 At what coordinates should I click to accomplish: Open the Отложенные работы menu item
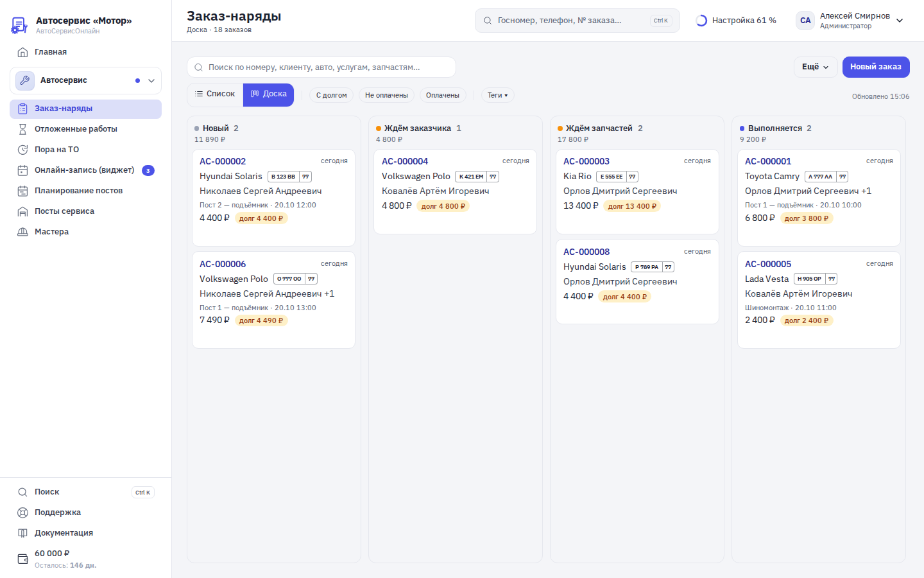coord(85,129)
